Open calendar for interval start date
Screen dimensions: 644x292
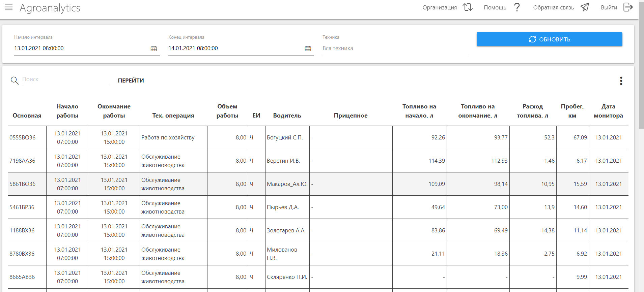[154, 49]
